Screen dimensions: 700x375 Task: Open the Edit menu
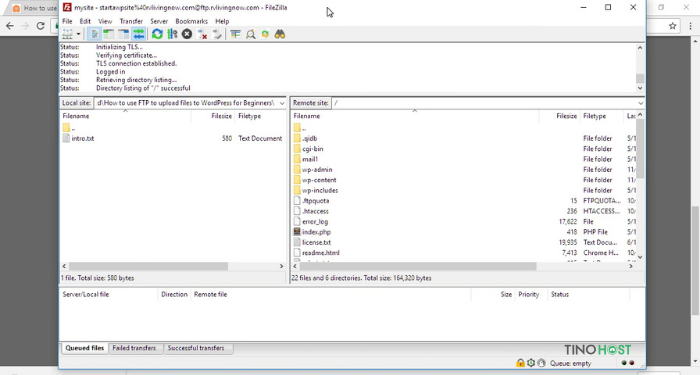pos(85,21)
